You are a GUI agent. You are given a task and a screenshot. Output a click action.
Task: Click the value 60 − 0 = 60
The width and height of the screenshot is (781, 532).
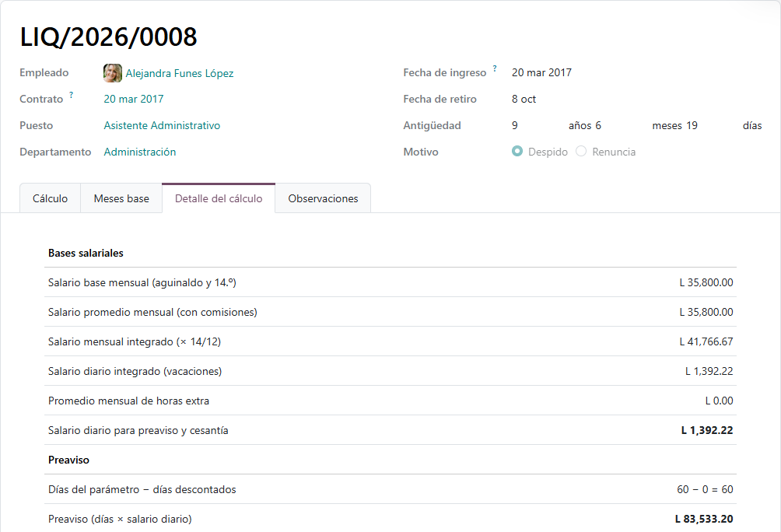click(705, 490)
